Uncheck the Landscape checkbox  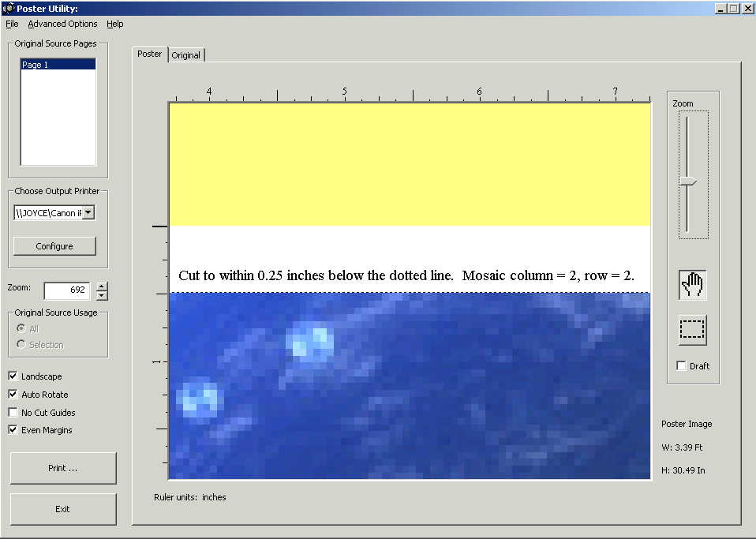(x=13, y=376)
